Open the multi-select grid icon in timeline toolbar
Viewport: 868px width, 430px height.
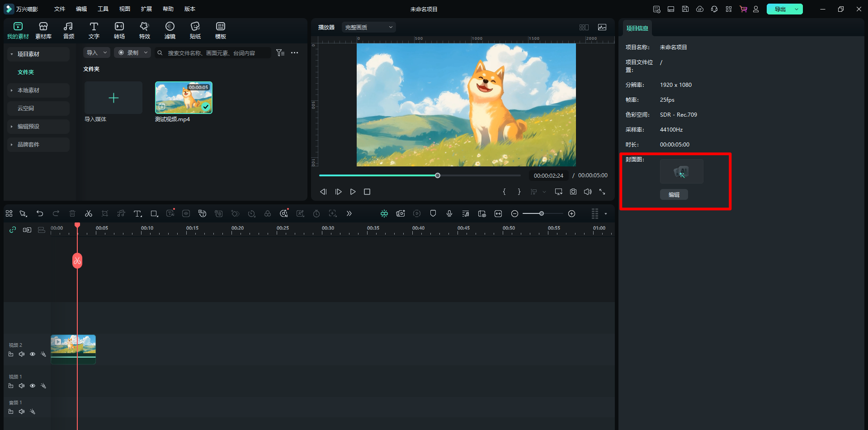(9, 213)
